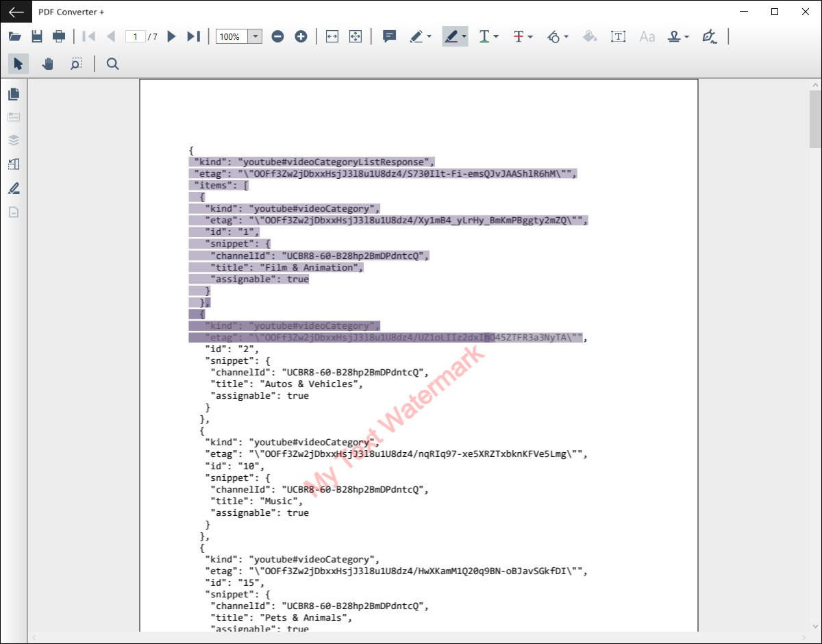This screenshot has height=644, width=822.
Task: Click the fill color bucket icon
Action: click(x=589, y=36)
